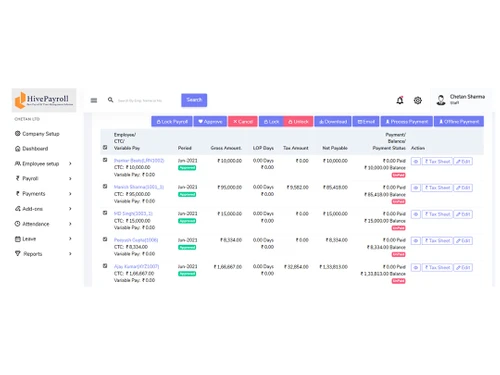View payslip eye icon for MD Singh
Viewport: 500px width, 375px height.
(416, 214)
